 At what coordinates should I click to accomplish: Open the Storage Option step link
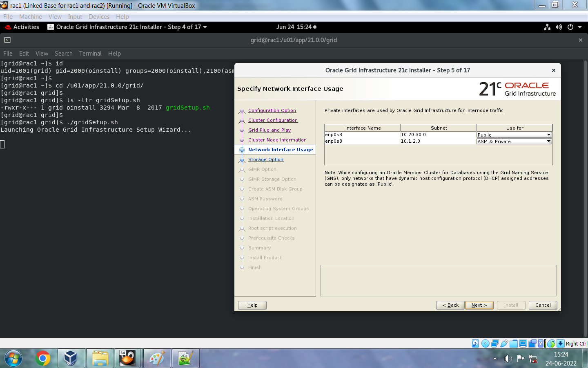pos(266,159)
